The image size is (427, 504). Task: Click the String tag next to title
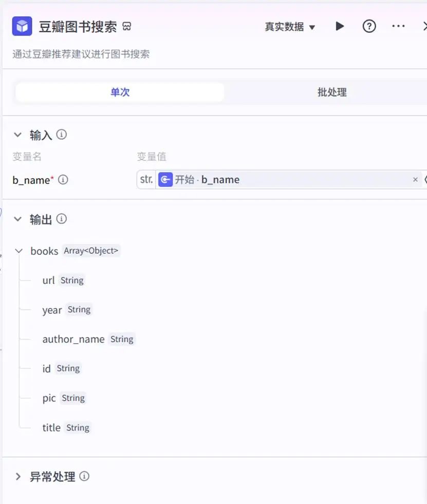[x=78, y=428]
